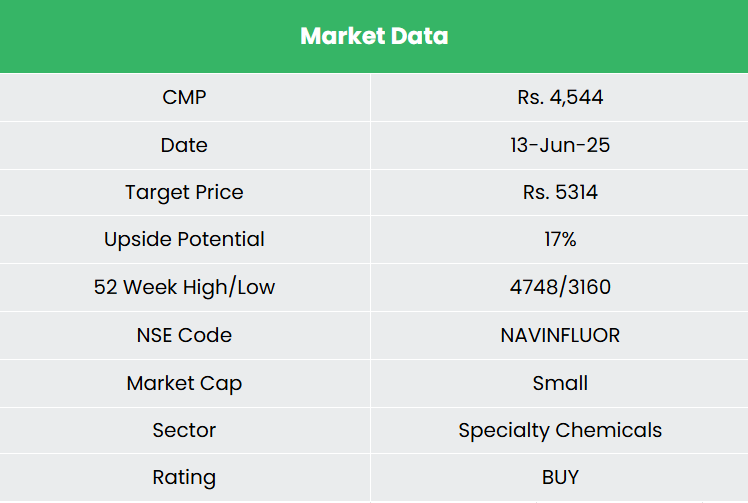Select the Date label cell
The image size is (748, 503).
click(184, 145)
